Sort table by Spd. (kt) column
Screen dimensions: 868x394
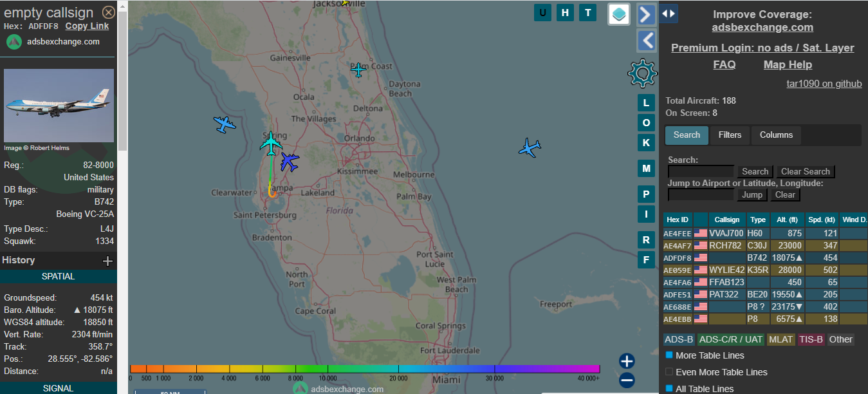coord(822,220)
